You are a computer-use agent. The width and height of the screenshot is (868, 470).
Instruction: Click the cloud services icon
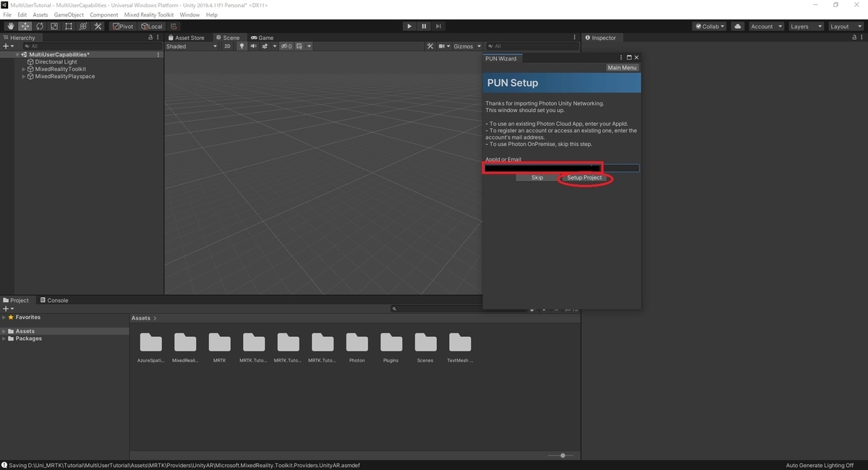tap(737, 27)
